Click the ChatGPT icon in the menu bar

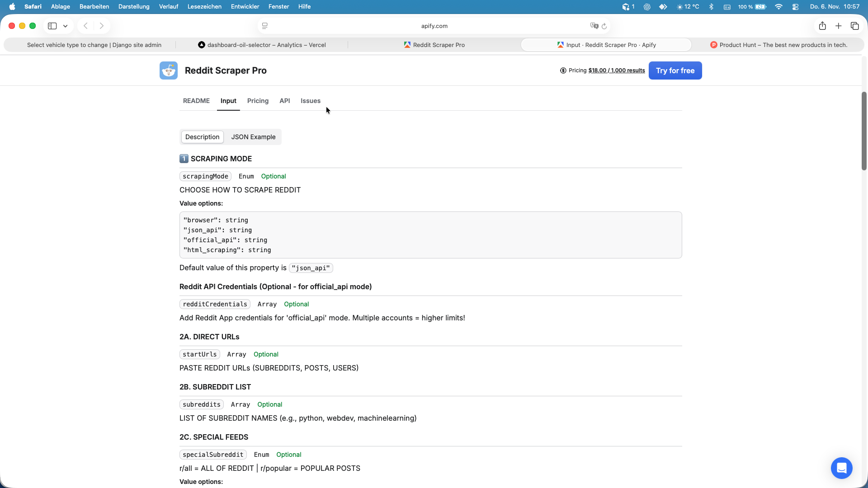(647, 7)
